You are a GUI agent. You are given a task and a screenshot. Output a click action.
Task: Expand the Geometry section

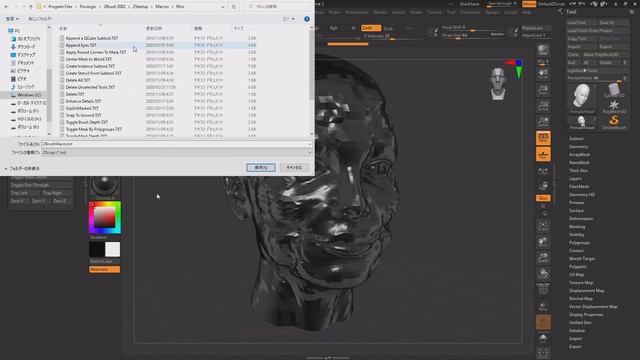tap(578, 147)
